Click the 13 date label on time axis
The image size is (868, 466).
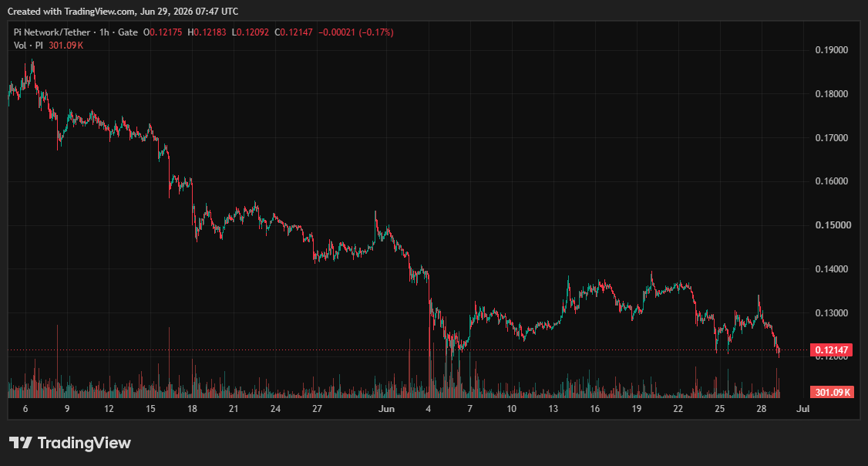[553, 408]
